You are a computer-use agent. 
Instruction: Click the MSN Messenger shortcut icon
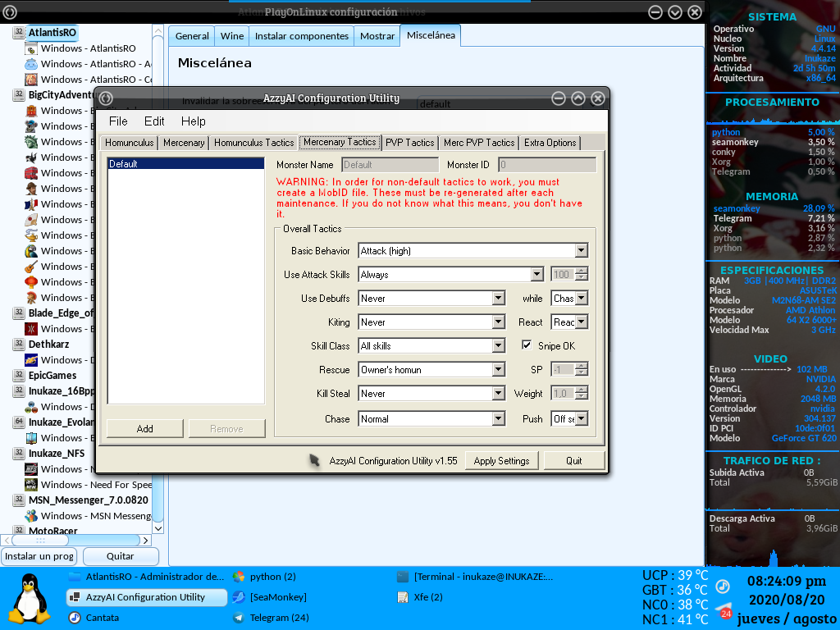[31, 515]
